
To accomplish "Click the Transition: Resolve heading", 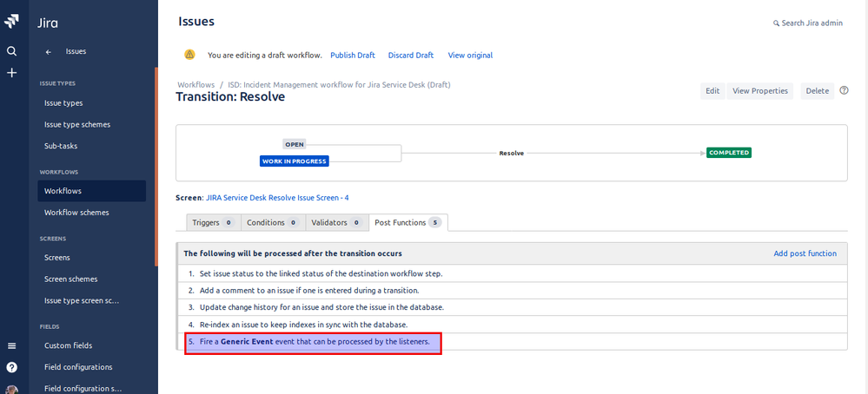I will pos(230,97).
